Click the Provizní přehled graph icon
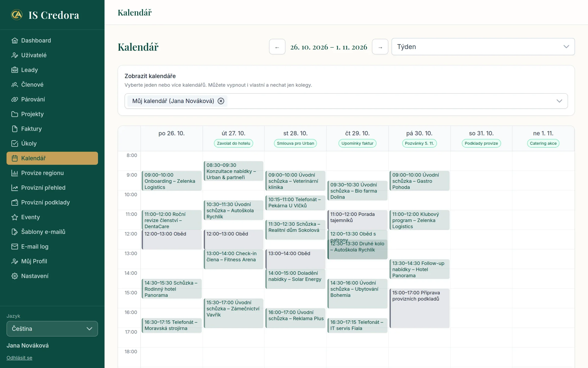Viewport: 588px width, 368px height. point(15,188)
